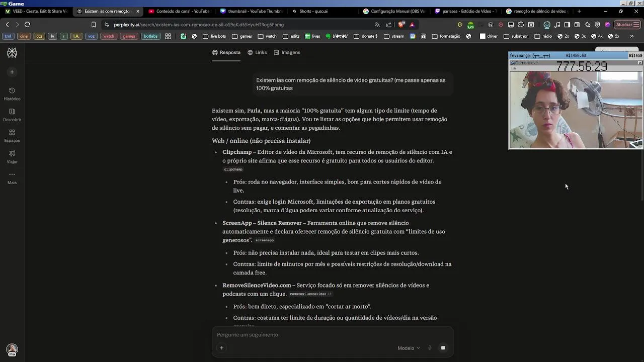Open the stream bookmark folder
644x362 pixels.
394,36
